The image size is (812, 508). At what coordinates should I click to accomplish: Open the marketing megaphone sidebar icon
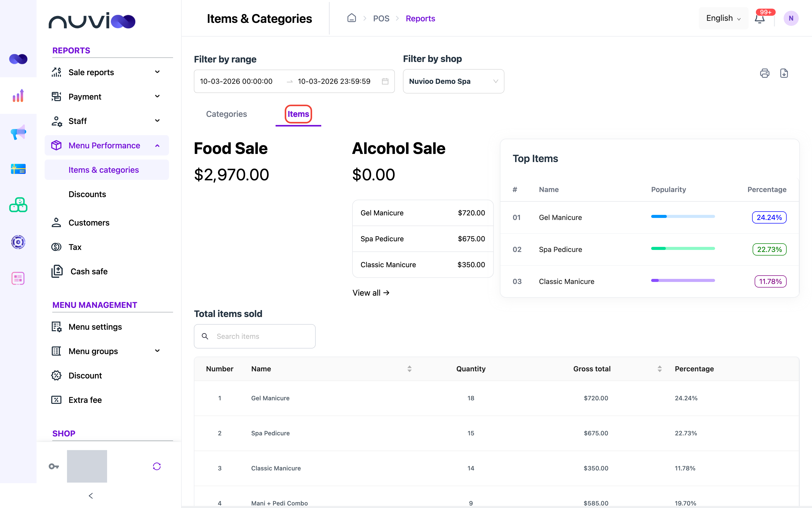(x=18, y=132)
